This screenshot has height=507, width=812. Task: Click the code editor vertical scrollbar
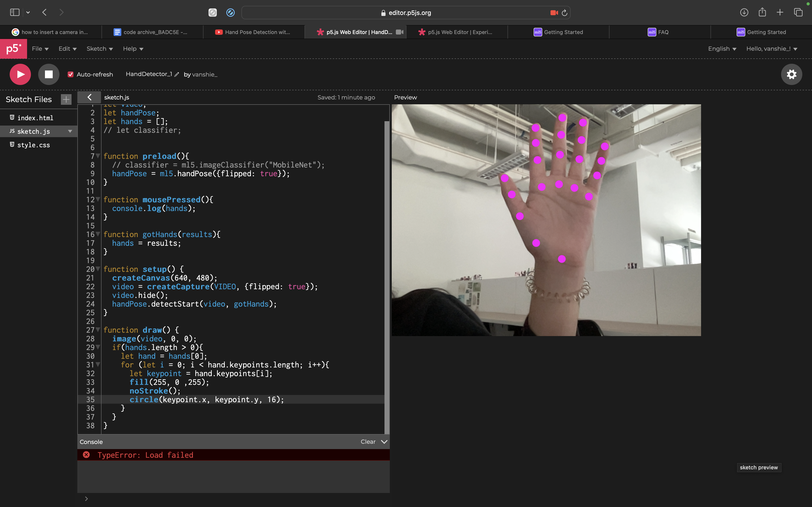[386, 268]
